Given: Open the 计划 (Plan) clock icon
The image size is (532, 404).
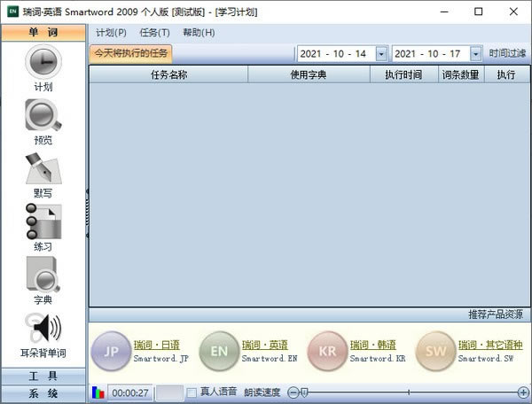Looking at the screenshot, I should tap(43, 64).
